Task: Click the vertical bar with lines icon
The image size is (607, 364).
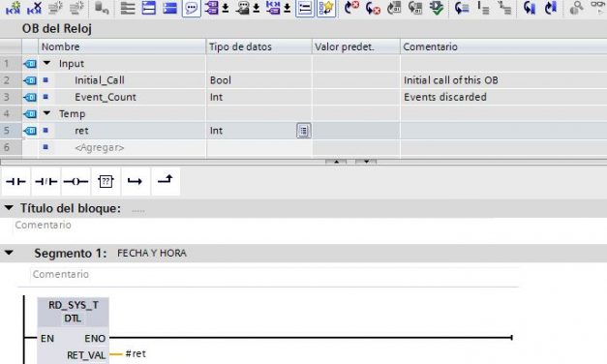Action: [483, 8]
